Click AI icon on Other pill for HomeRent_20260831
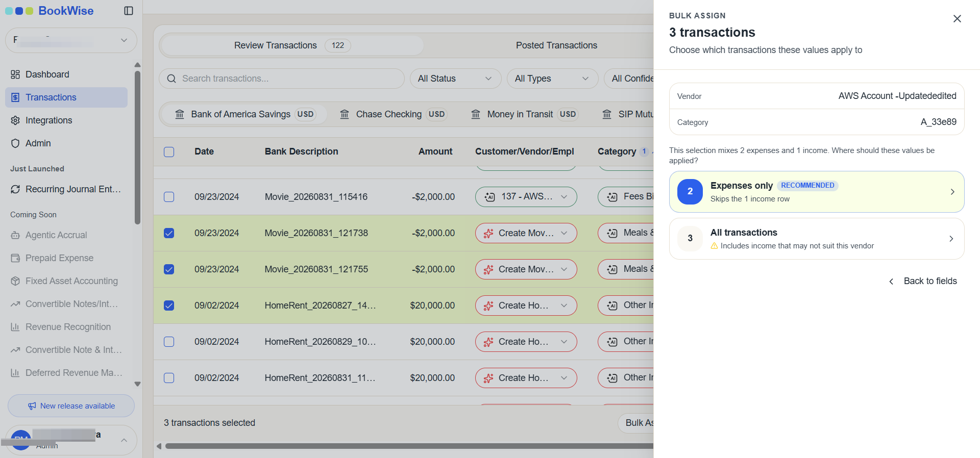 coord(612,378)
